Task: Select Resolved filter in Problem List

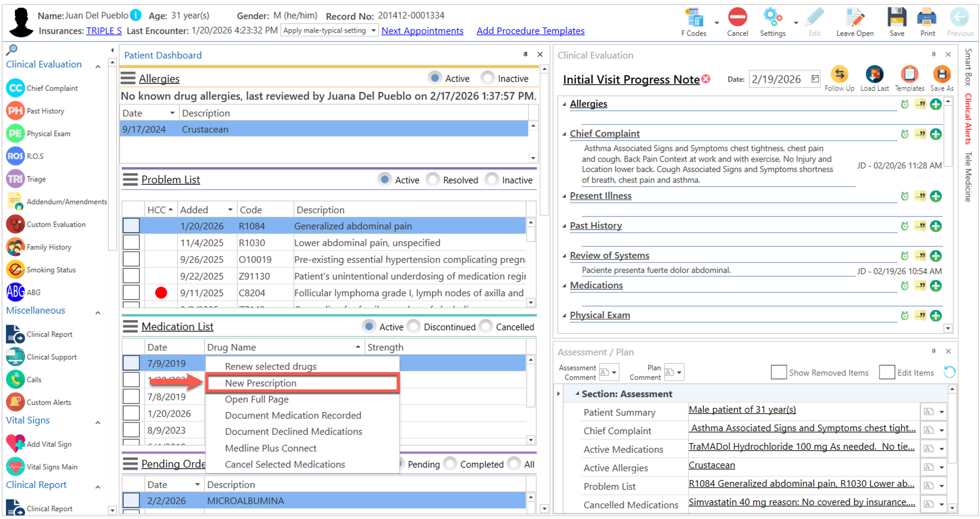Action: [x=432, y=180]
